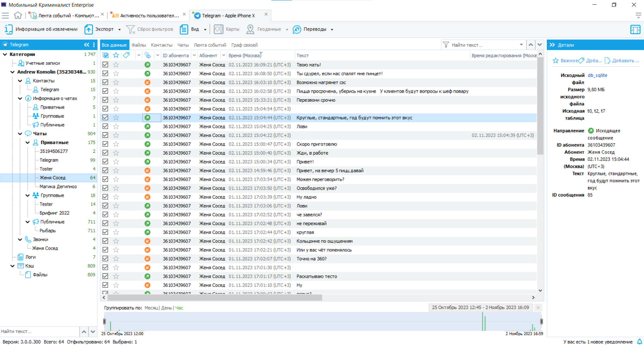The width and height of the screenshot is (644, 345).
Task: Click the tag column header icon
Action: coord(126,55)
